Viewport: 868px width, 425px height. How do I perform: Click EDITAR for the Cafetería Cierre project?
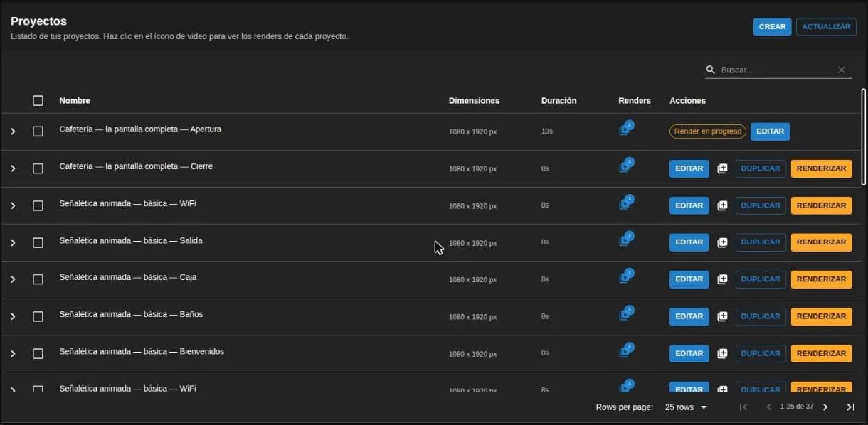point(689,168)
